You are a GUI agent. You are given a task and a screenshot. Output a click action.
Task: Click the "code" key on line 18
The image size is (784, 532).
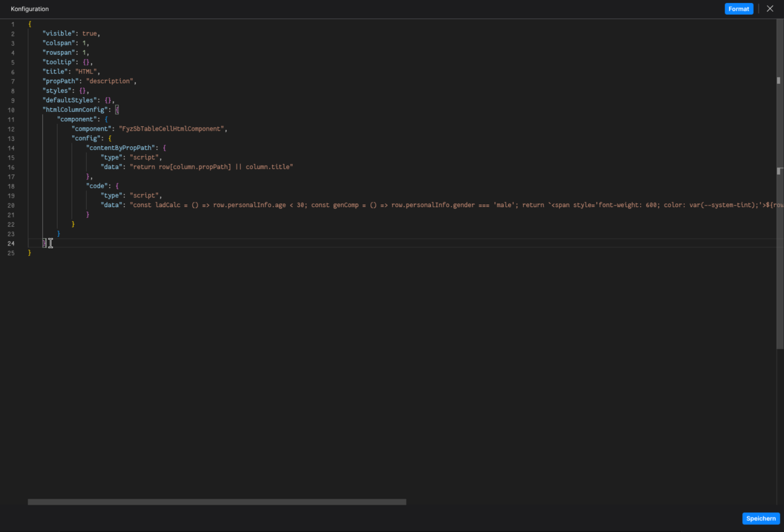pos(96,186)
